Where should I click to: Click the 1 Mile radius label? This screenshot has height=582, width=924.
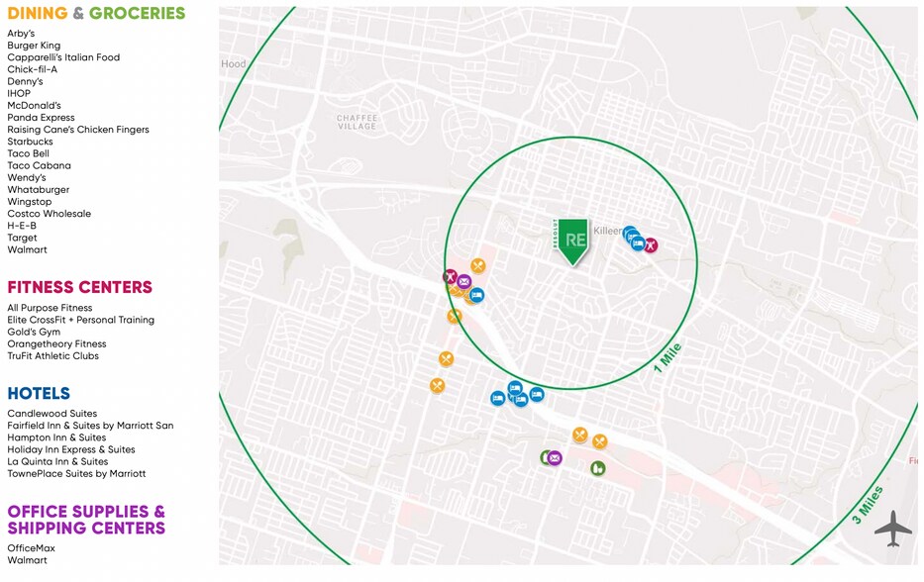[667, 358]
